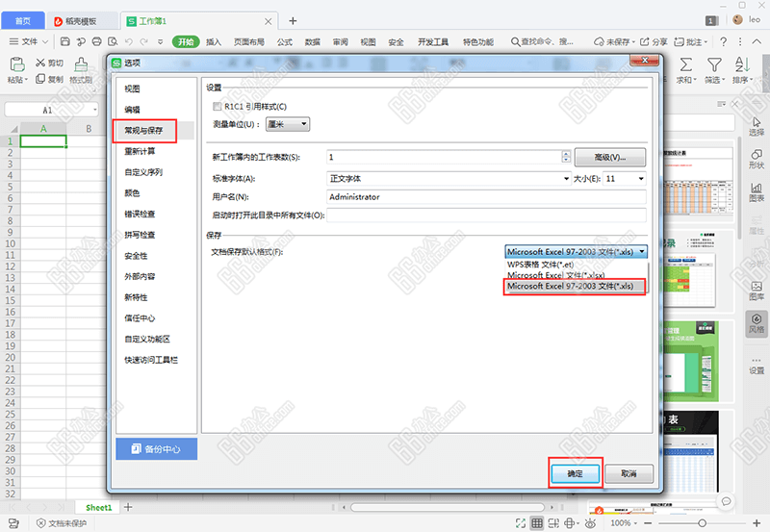The height and width of the screenshot is (532, 770).
Task: Select Microsoft Excel 97-2003 (*.xls) list option
Action: click(575, 286)
